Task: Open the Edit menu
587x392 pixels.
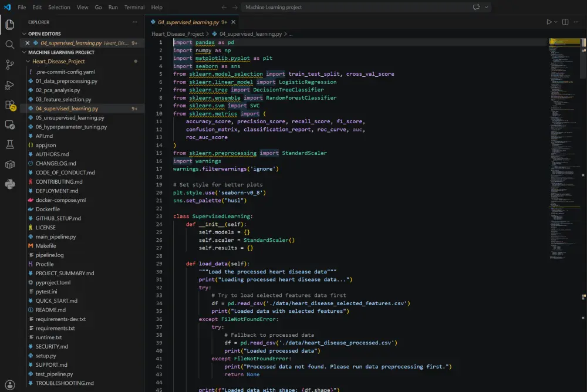Action: (x=37, y=7)
